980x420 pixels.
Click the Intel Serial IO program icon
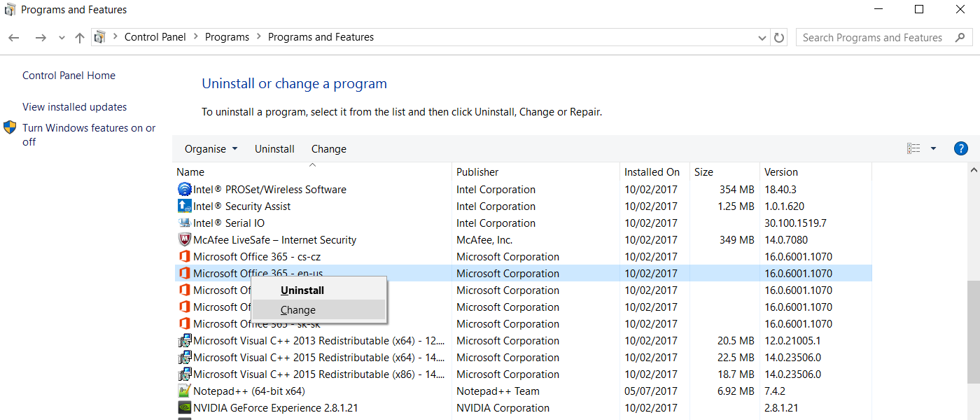(185, 223)
